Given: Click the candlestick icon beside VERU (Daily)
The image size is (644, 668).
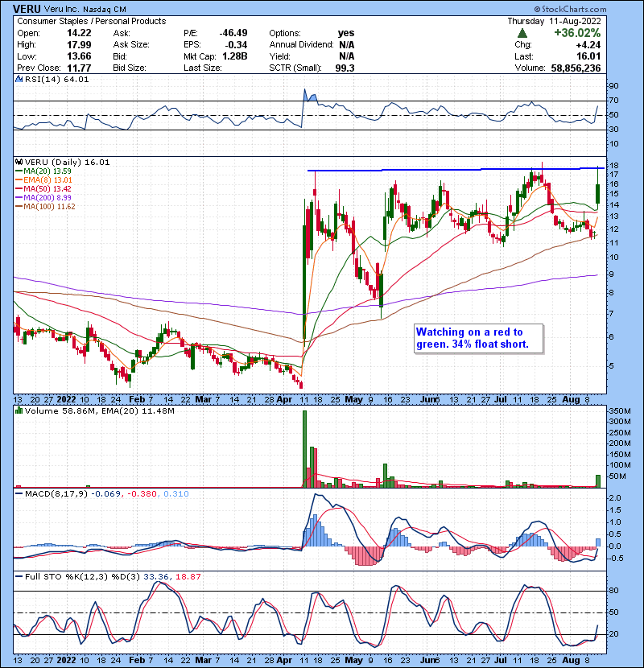Looking at the screenshot, I should point(19,162).
